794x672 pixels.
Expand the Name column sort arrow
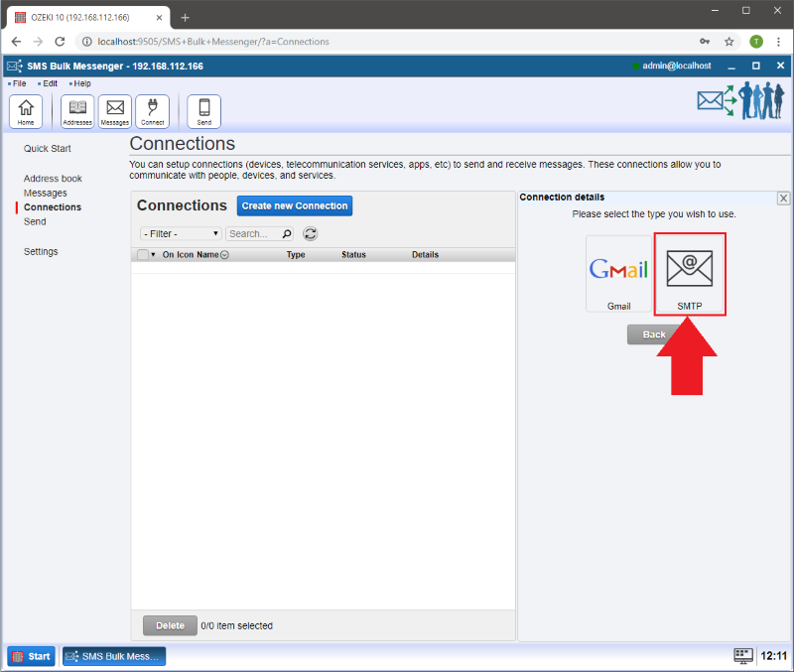(224, 255)
